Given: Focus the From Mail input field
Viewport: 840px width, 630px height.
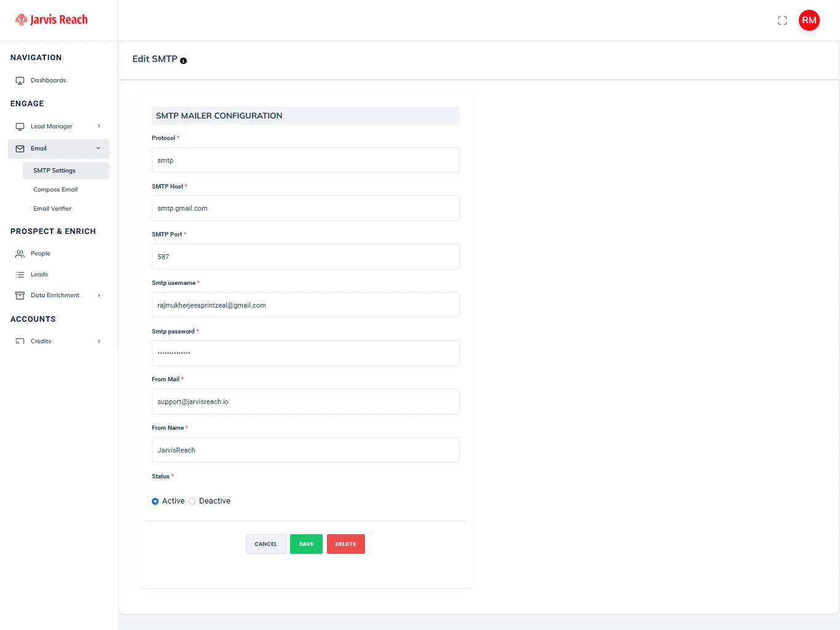Looking at the screenshot, I should pyautogui.click(x=305, y=402).
